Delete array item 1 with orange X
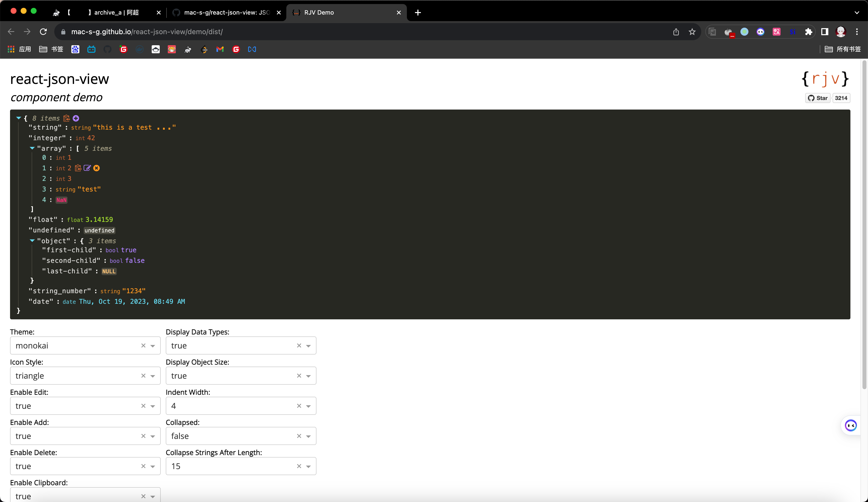Image resolution: width=868 pixels, height=502 pixels. (x=96, y=168)
